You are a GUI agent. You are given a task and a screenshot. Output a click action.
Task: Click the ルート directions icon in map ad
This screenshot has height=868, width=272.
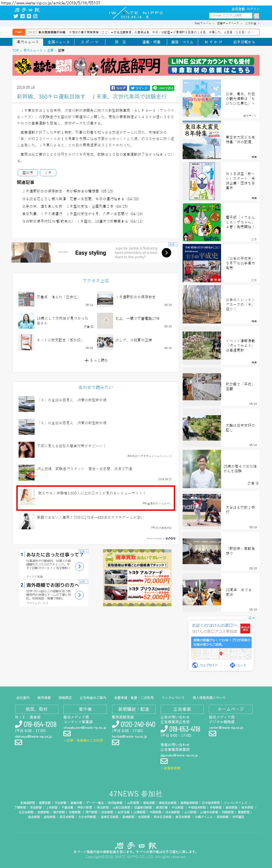[x=232, y=665]
